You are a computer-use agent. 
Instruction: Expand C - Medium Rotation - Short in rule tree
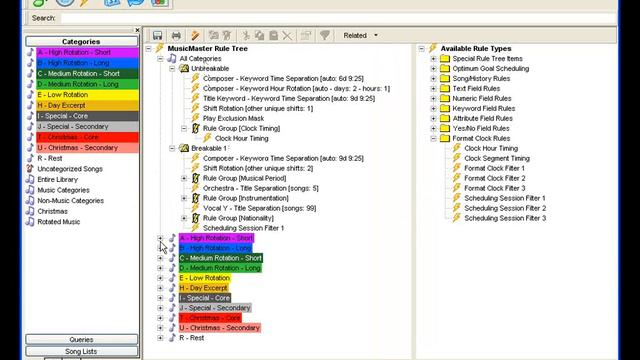(x=160, y=258)
